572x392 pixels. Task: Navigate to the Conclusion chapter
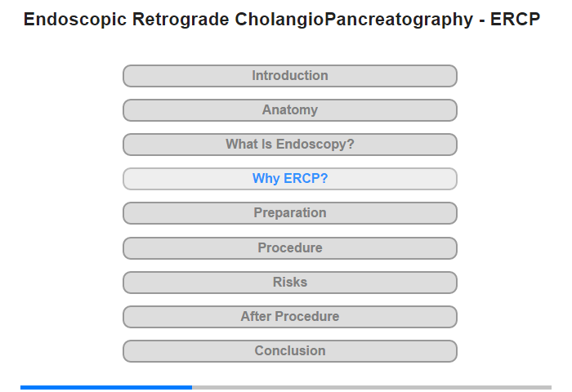289,351
